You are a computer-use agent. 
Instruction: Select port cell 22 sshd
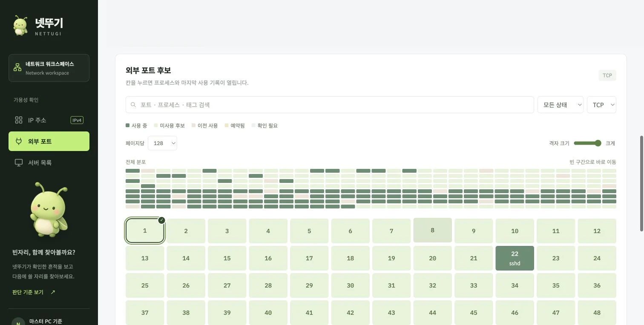[515, 258]
